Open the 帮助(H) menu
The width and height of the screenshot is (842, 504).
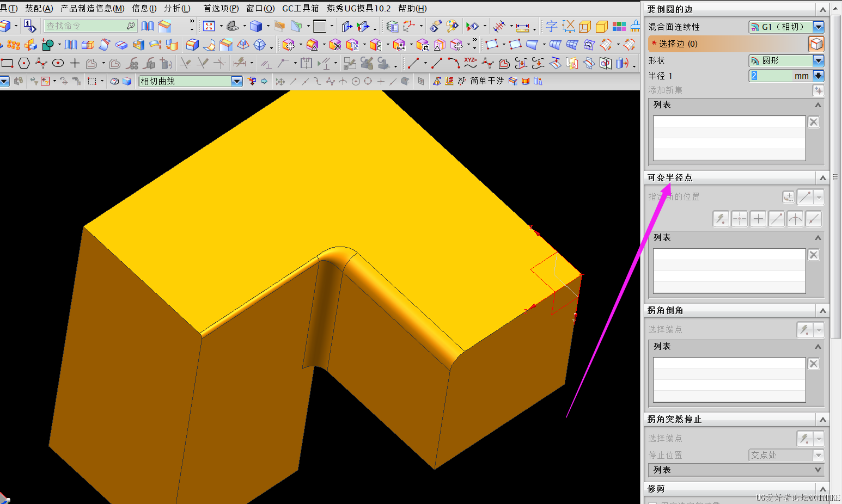(413, 9)
